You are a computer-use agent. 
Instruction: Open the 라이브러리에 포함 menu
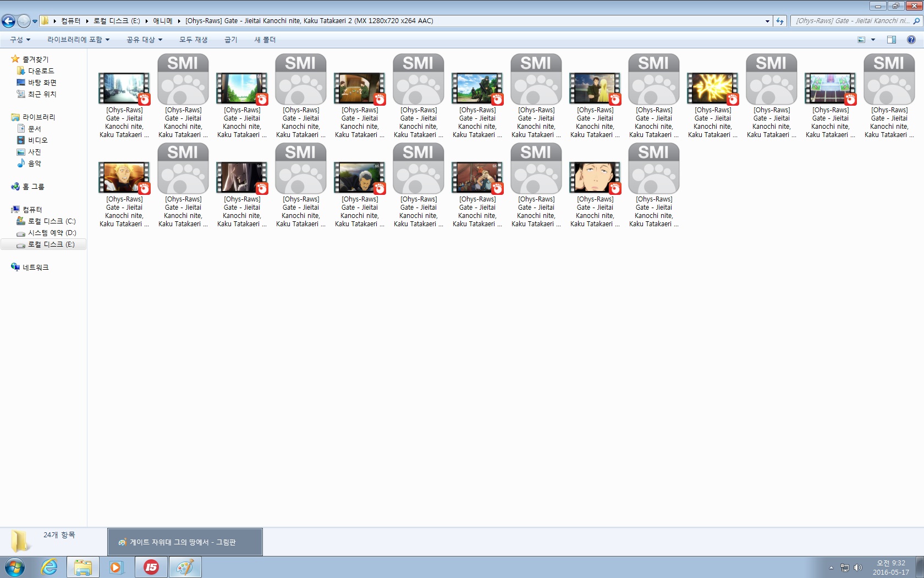tap(78, 40)
